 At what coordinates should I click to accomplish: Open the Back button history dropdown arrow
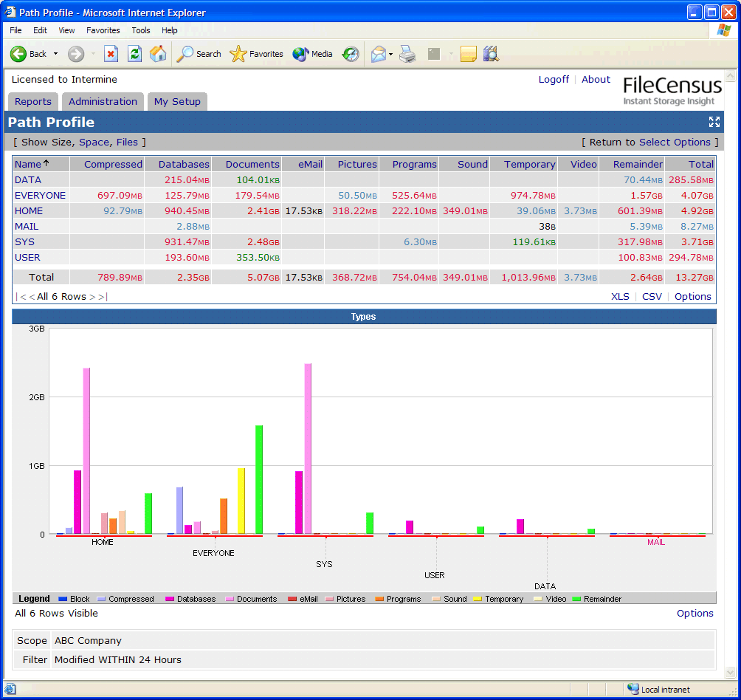click(x=56, y=54)
